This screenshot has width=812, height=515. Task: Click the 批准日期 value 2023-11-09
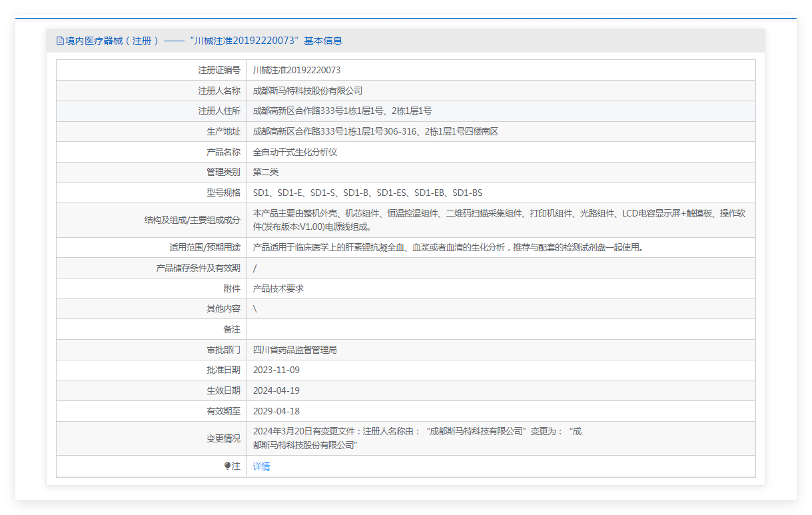tap(276, 370)
